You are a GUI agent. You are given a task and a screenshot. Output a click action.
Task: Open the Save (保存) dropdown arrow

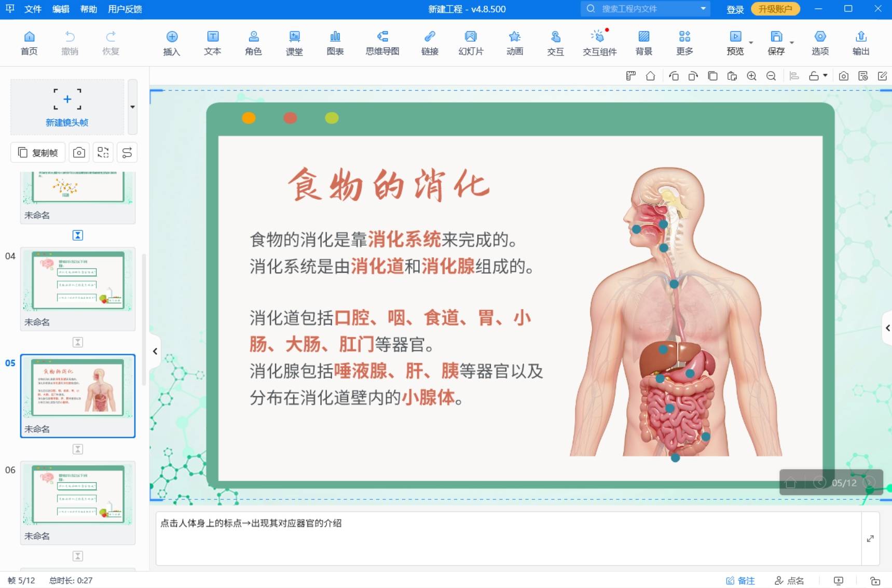[792, 43]
